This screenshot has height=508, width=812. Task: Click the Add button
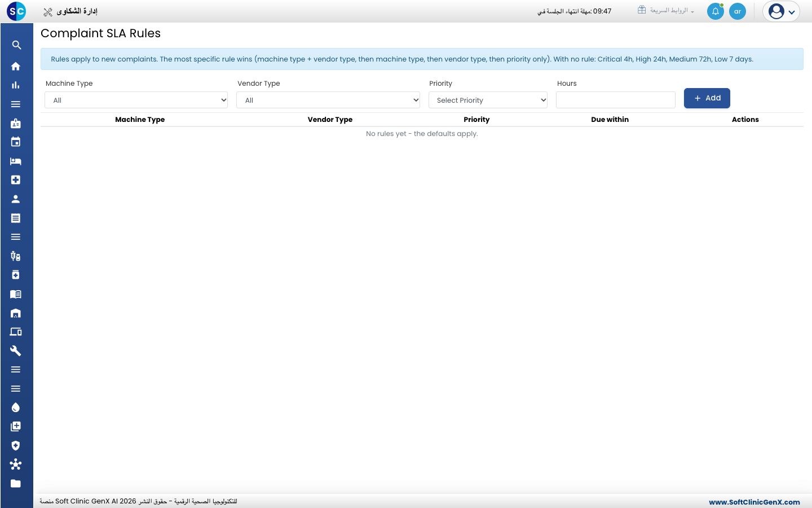[707, 98]
